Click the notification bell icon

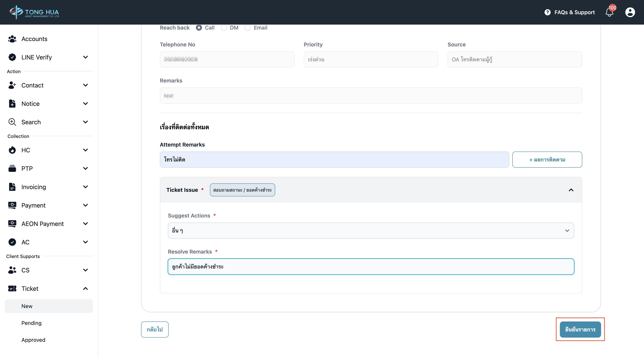pyautogui.click(x=609, y=12)
